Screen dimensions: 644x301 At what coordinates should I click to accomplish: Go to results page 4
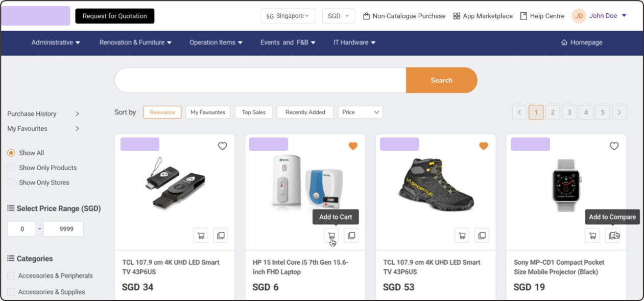(x=586, y=112)
